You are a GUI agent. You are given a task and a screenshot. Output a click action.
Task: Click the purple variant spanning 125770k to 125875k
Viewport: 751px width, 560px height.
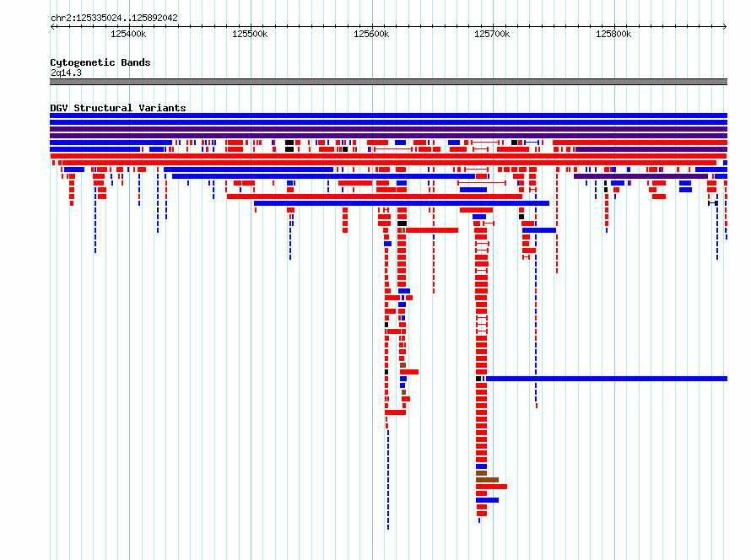640,176
